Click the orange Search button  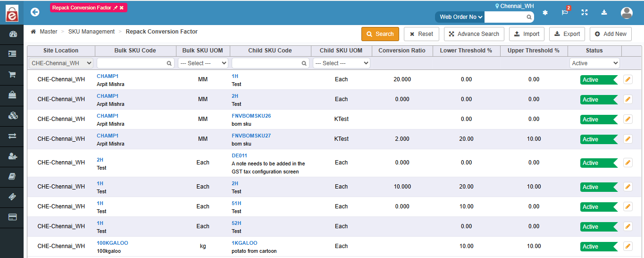[380, 34]
